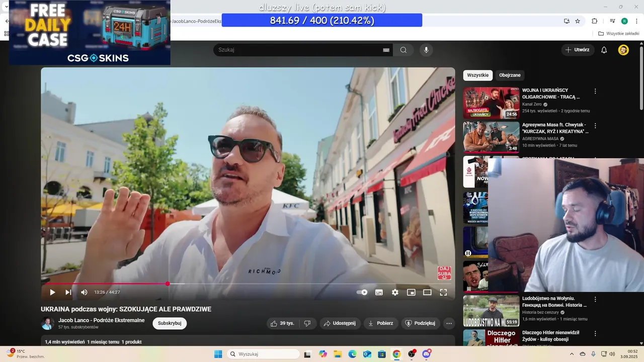Click the Udostępnij share button
The width and height of the screenshot is (644, 362).
340,323
